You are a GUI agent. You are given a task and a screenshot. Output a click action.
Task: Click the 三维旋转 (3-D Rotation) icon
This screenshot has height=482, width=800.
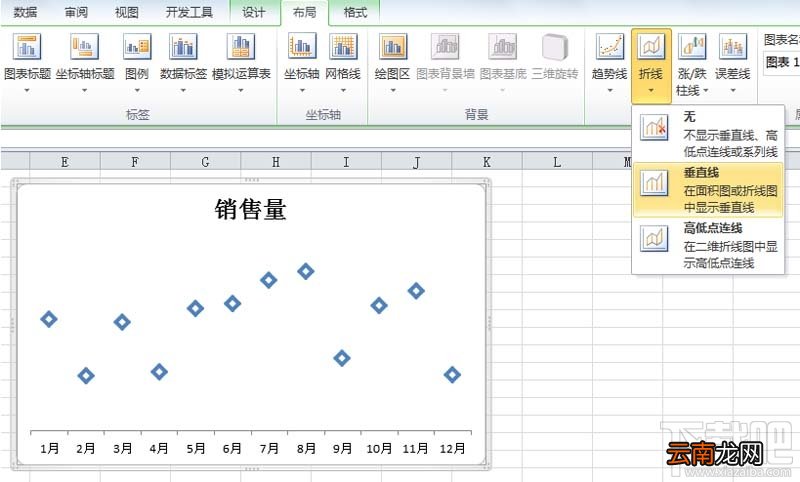tap(555, 46)
